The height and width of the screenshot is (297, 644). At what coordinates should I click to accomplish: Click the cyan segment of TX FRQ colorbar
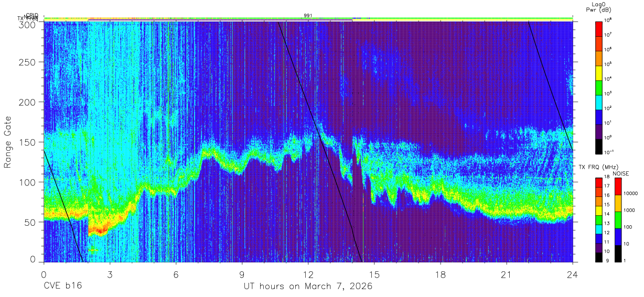(x=599, y=229)
